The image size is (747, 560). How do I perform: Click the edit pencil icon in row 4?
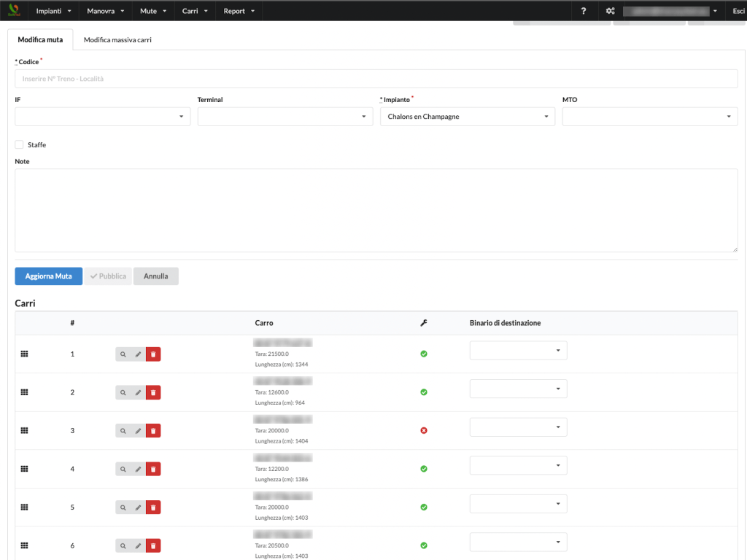138,469
